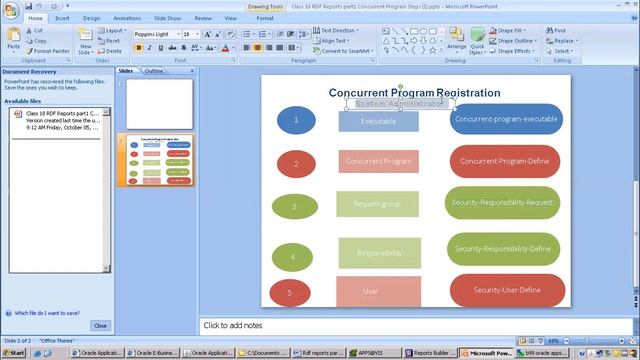Viewport: 640px width, 360px height.
Task: Toggle Italic formatting
Action: [150, 48]
